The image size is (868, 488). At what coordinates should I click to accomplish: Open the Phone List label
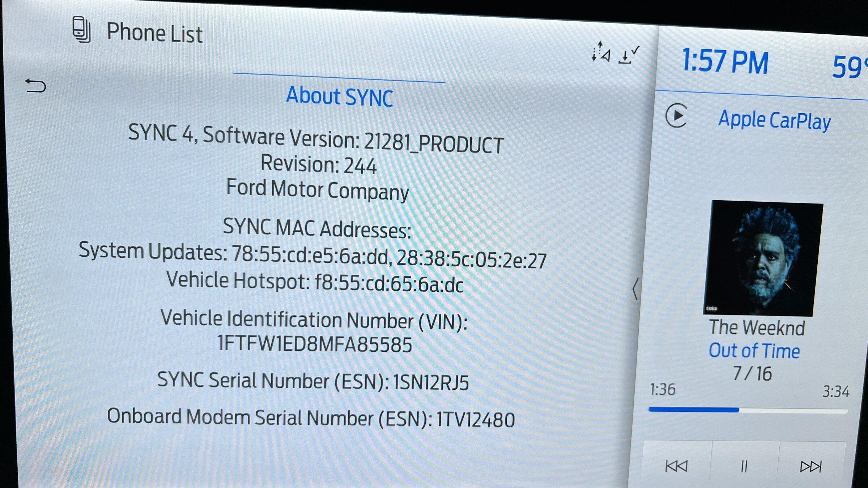[x=154, y=33]
